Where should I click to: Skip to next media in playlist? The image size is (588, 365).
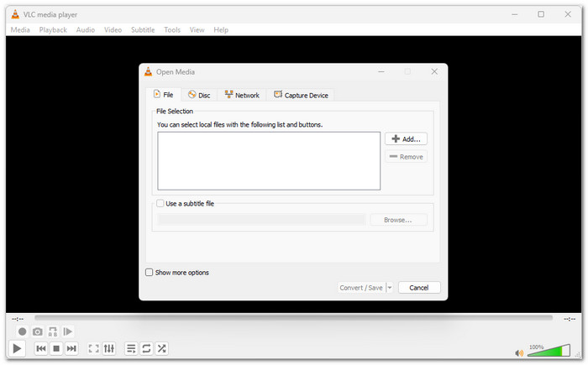pyautogui.click(x=71, y=348)
